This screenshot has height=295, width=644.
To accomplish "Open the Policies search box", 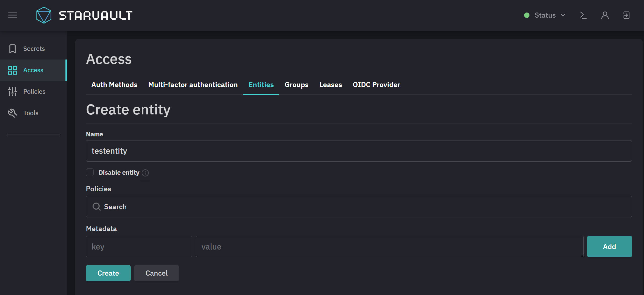I will click(x=359, y=207).
